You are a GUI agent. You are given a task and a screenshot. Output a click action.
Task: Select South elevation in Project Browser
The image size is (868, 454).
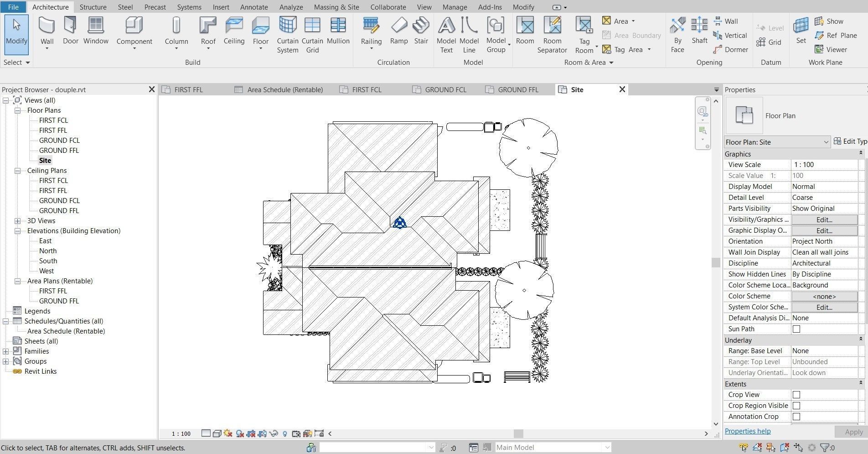coord(48,261)
